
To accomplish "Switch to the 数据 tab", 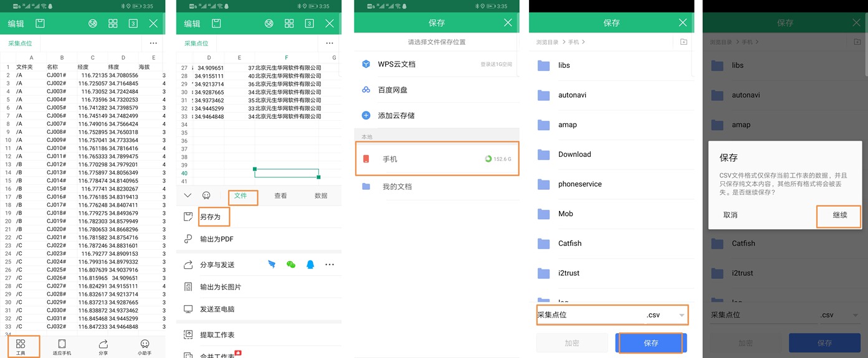I will click(x=321, y=195).
